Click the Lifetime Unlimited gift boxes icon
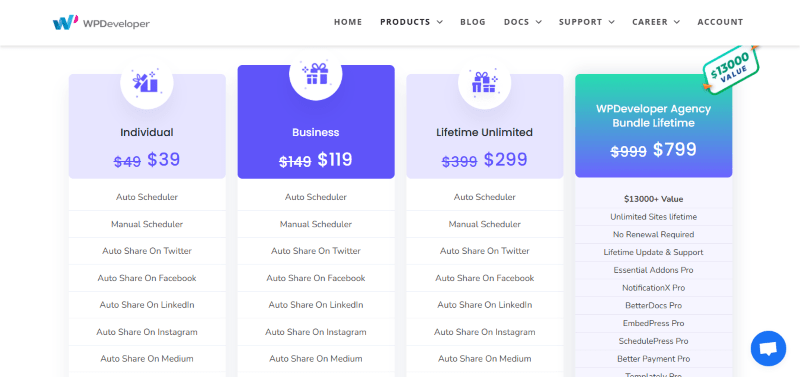The height and width of the screenshot is (377, 800). (x=484, y=83)
